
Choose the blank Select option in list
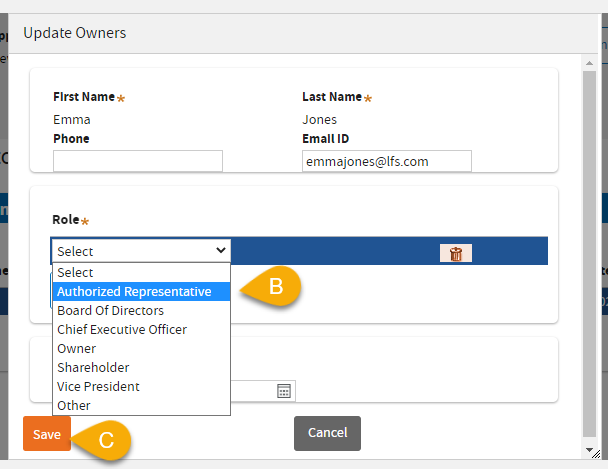tap(141, 272)
